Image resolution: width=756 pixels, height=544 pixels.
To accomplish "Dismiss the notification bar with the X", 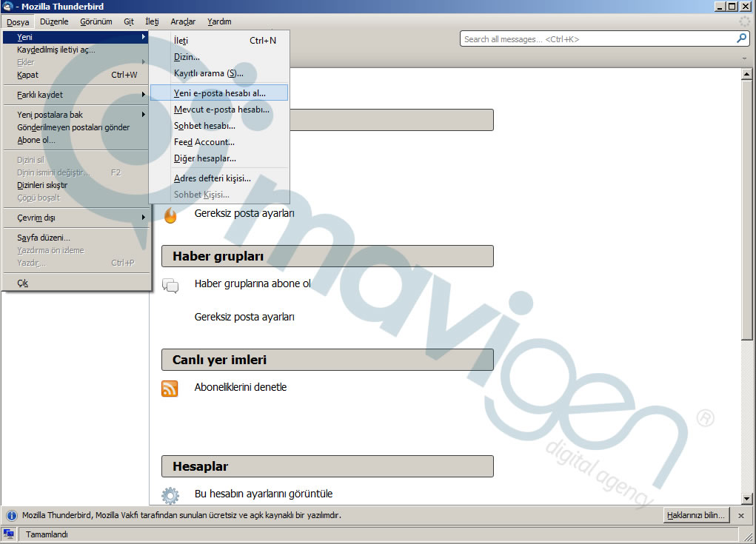I will click(x=741, y=516).
